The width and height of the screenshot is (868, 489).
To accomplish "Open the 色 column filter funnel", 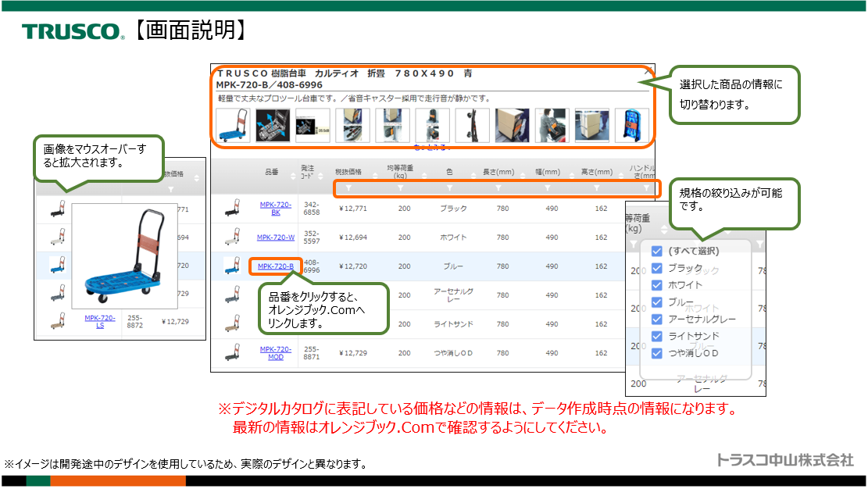I will pos(449,188).
